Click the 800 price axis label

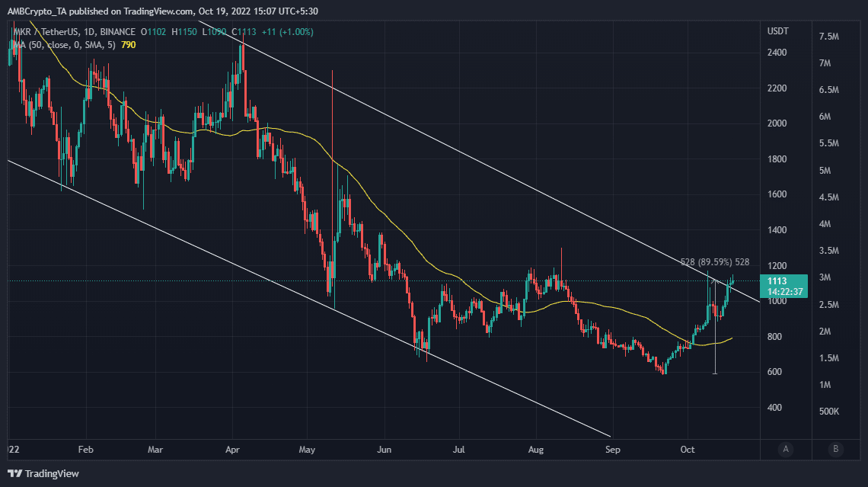pyautogui.click(x=774, y=337)
